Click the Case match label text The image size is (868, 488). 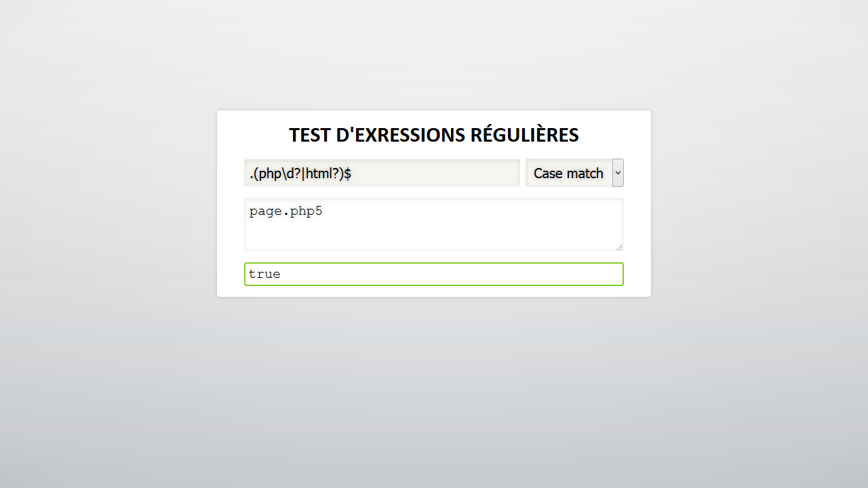(568, 173)
